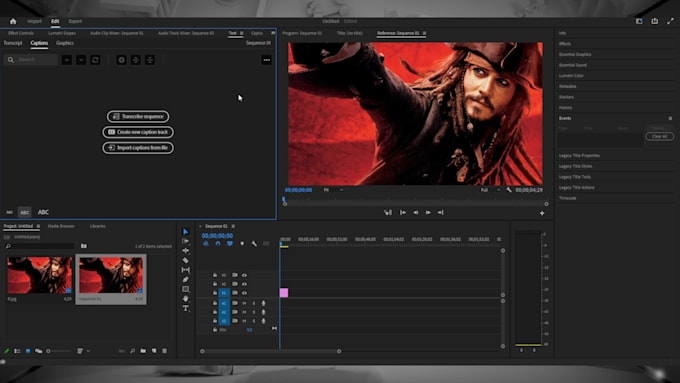The image size is (680, 383).
Task: Mute the first audio track
Action: [244, 303]
